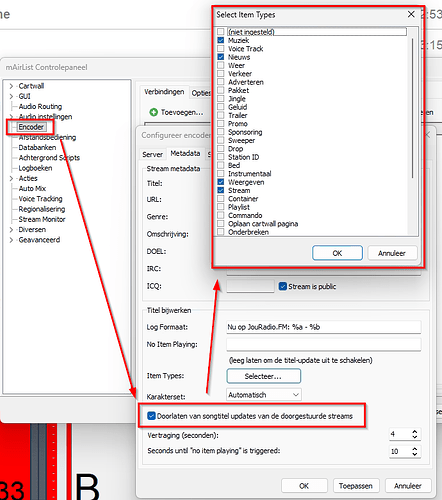Expand the Cartwall tree node
442x500 pixels.
click(x=11, y=86)
